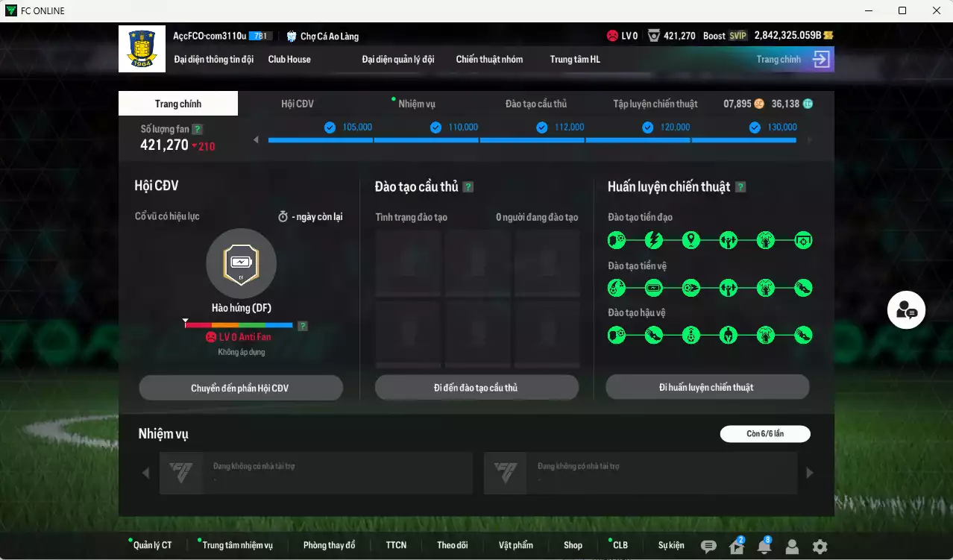This screenshot has width=953, height=560.
Task: Click the home icon with badge
Action: click(736, 547)
